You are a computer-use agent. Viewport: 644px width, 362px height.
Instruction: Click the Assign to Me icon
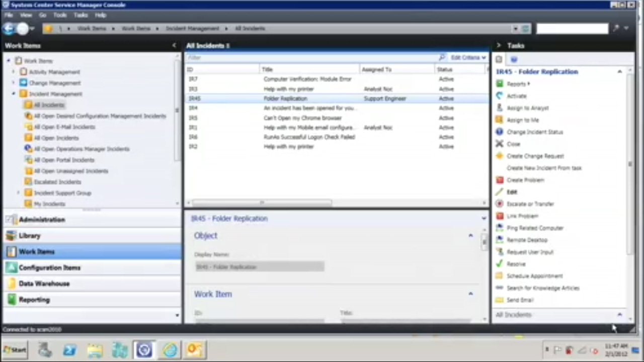coord(499,120)
